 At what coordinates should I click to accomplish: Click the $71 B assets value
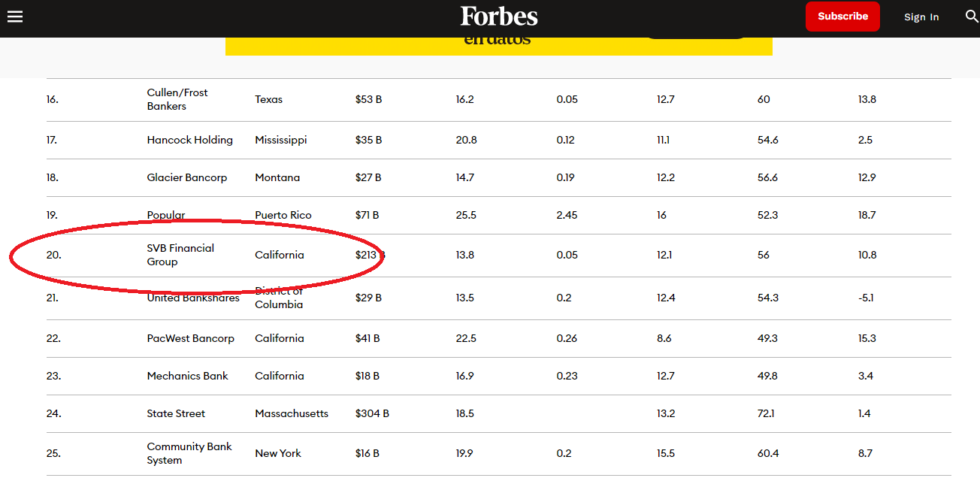(367, 215)
